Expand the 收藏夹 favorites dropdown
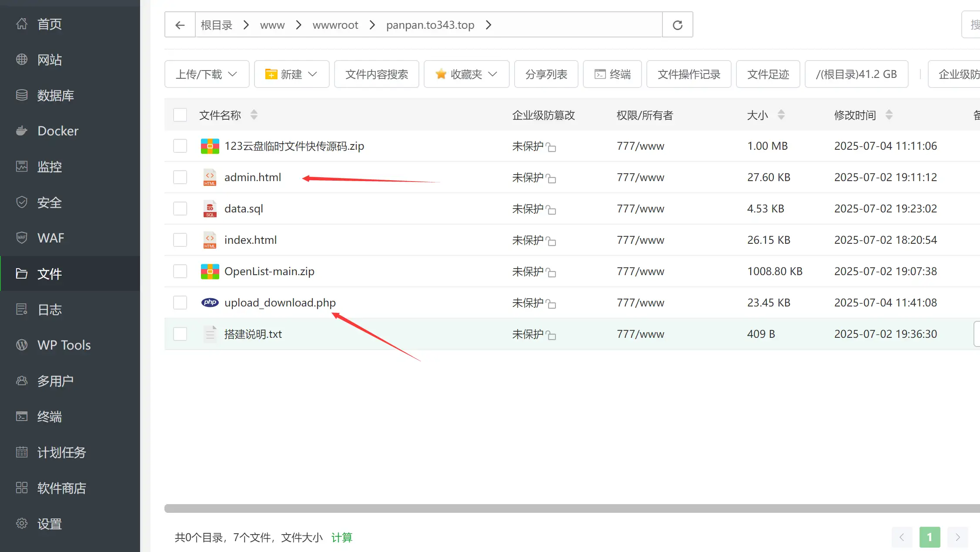This screenshot has width=980, height=552. 466,74
